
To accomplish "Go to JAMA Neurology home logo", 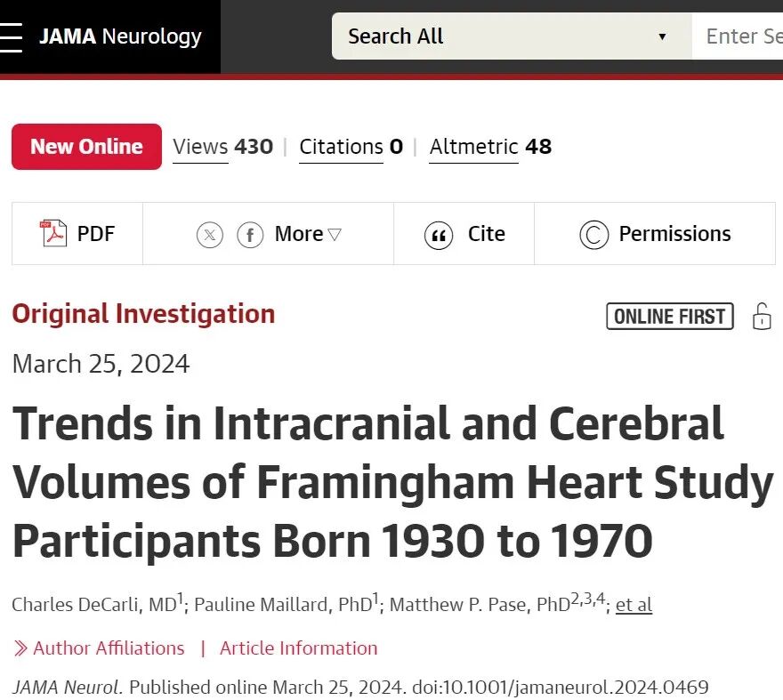I will pyautogui.click(x=120, y=36).
